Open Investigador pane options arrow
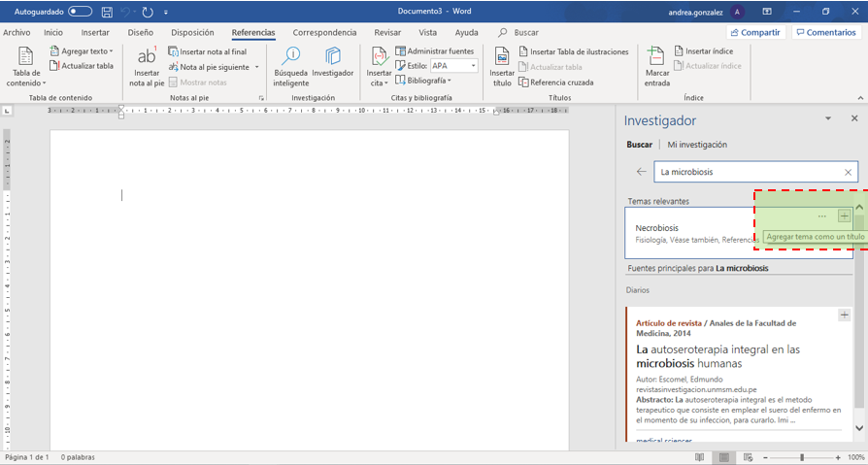This screenshot has height=465, width=868. click(x=828, y=118)
